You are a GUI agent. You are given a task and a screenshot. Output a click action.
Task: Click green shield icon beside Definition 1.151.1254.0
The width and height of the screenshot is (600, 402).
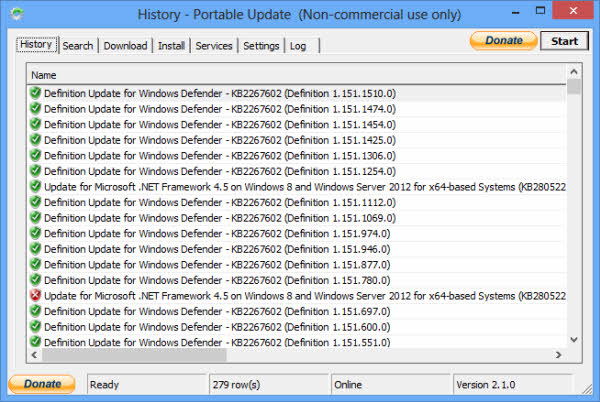(35, 171)
